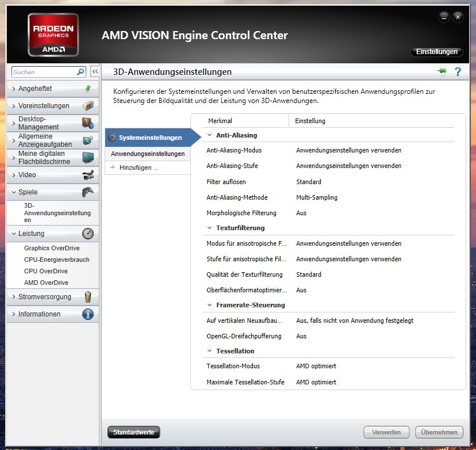Click the plus icon beside Hinzufügen

click(113, 167)
